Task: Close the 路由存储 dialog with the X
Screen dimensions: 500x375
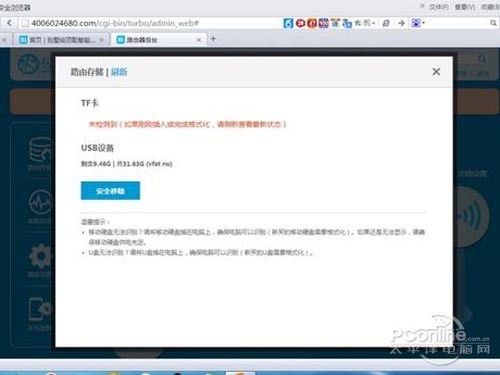Action: pyautogui.click(x=436, y=71)
